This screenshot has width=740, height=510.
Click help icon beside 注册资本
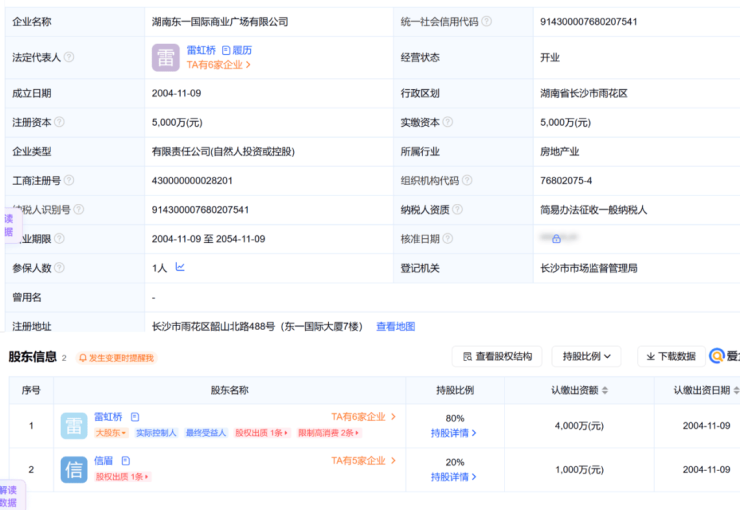tap(59, 122)
